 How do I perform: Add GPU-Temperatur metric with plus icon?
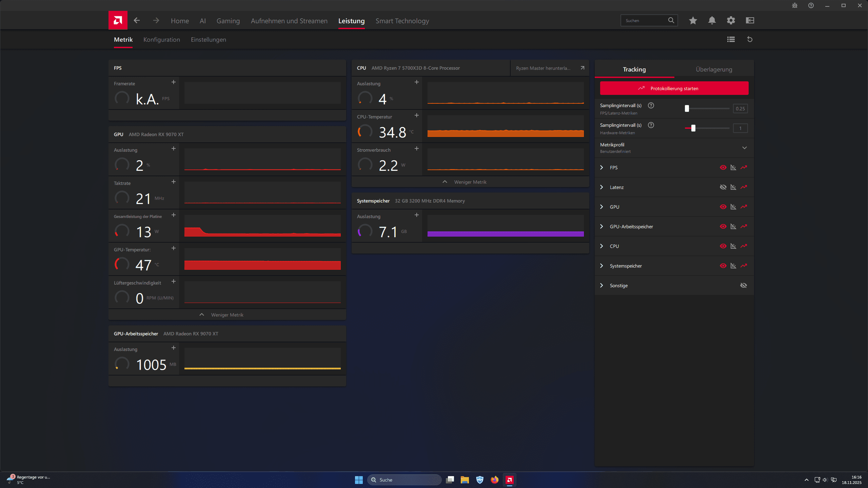click(x=173, y=248)
